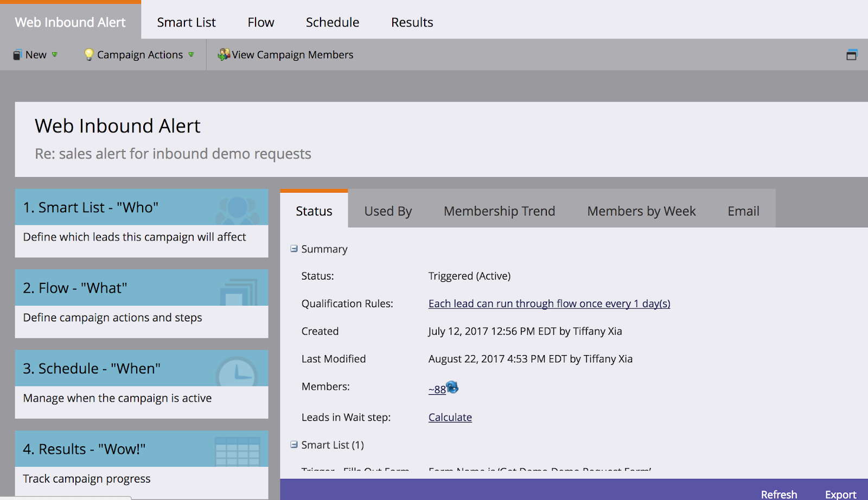
Task: Open the Campaign Actions dropdown arrow
Action: pyautogui.click(x=191, y=55)
